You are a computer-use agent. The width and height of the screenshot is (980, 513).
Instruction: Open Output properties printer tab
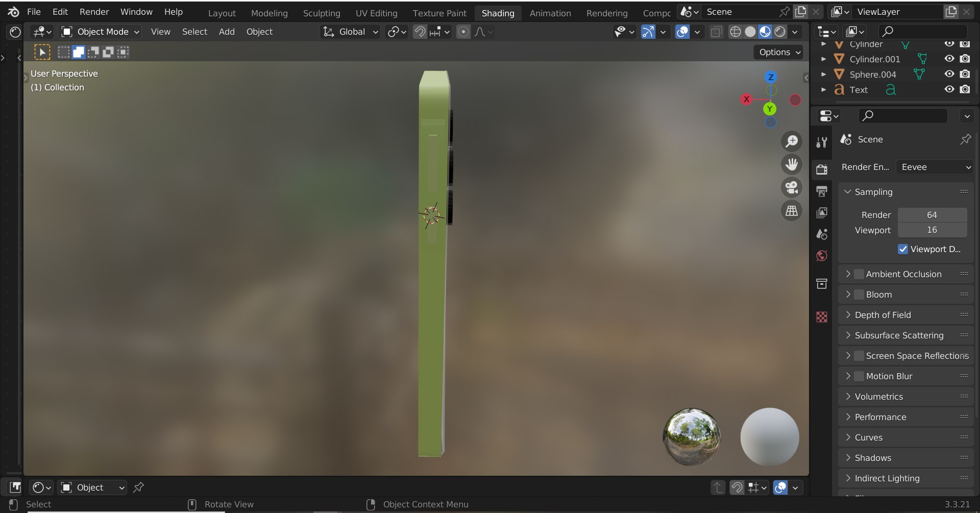(x=822, y=191)
